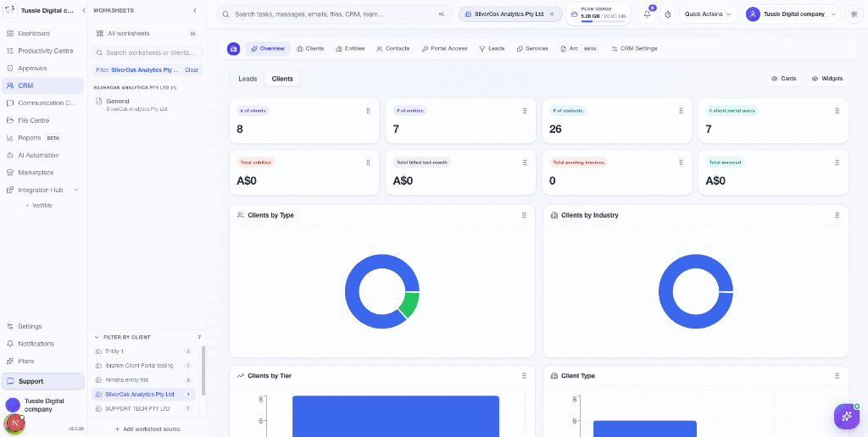Remove SilverOak Analytics filter chip with X

click(x=552, y=14)
